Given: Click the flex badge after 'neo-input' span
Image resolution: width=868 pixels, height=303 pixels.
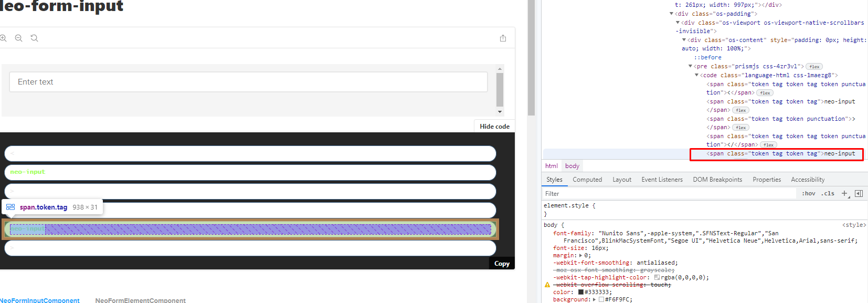Looking at the screenshot, I should tap(740, 110).
